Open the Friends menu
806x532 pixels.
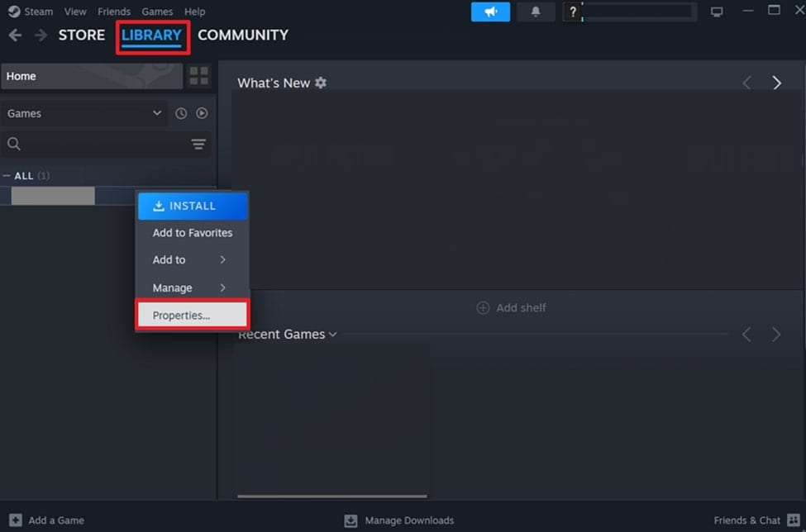point(113,12)
